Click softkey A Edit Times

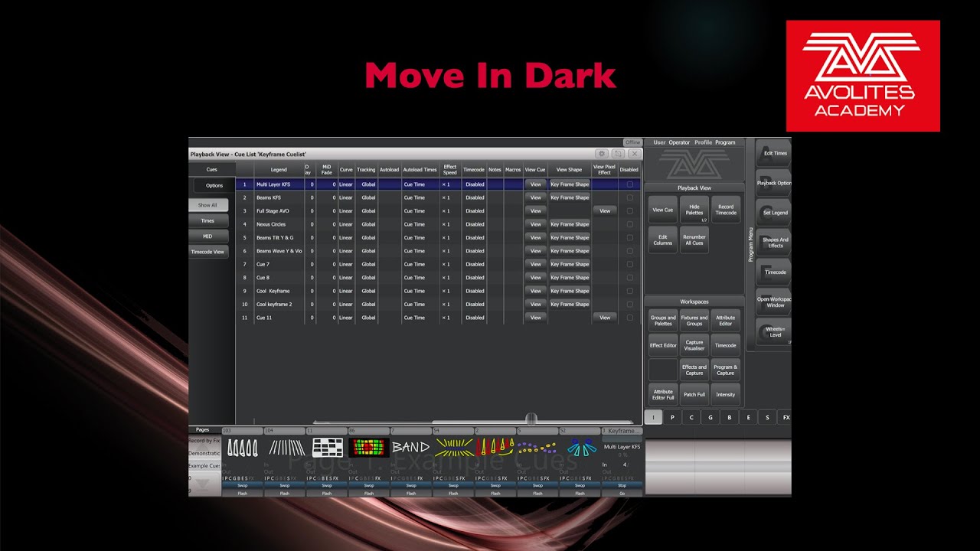pyautogui.click(x=774, y=154)
